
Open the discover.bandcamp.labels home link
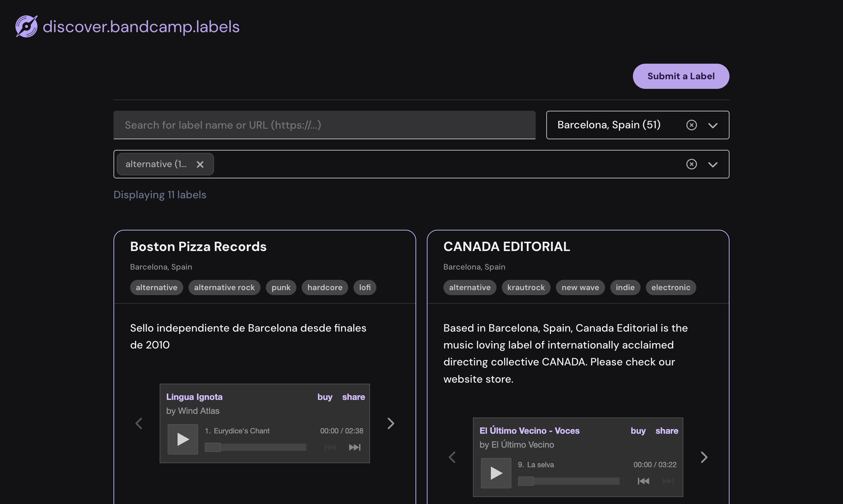click(x=127, y=27)
